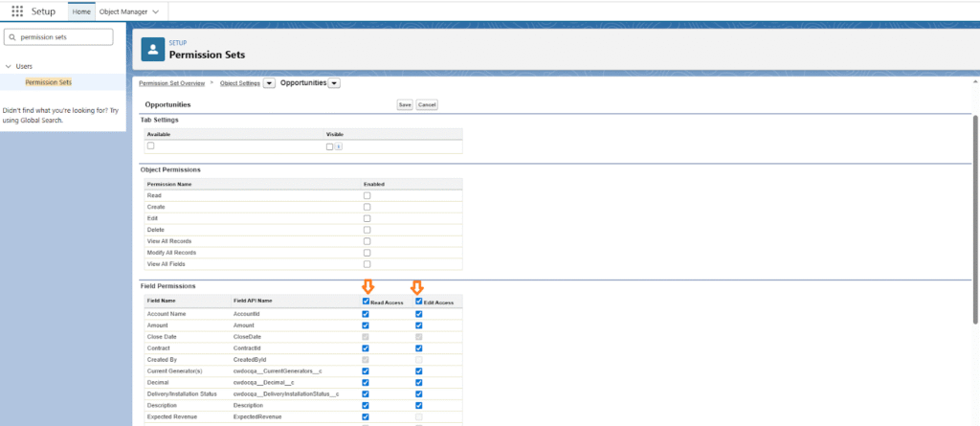The image size is (980, 426).
Task: Toggle the Read Access select-all header checkbox
Action: (x=366, y=302)
